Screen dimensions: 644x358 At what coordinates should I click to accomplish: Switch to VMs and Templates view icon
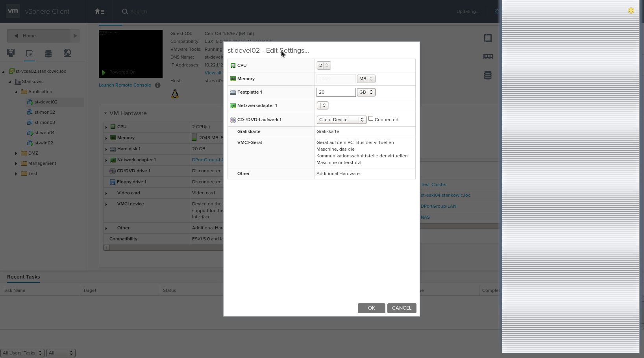click(30, 53)
